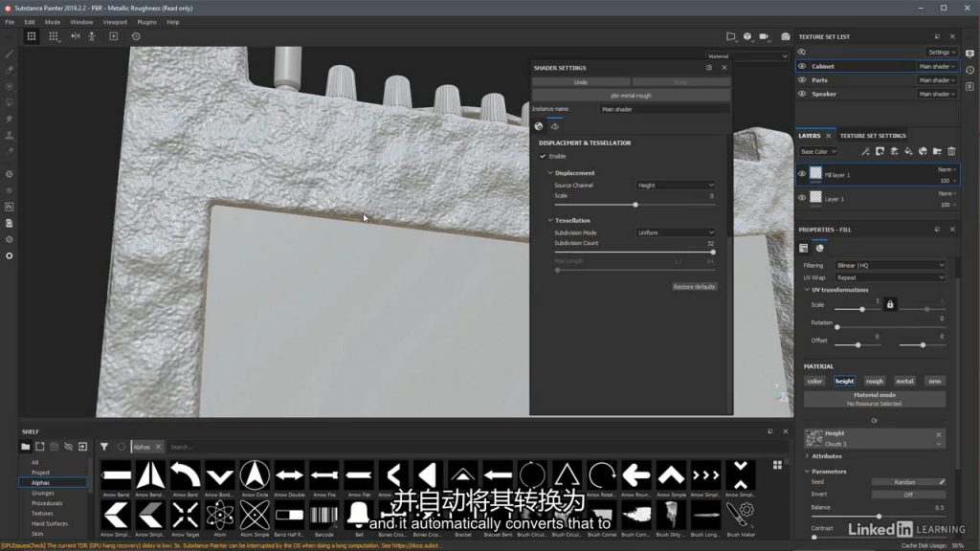The image size is (980, 551).
Task: Click the shelf filter funnel icon
Action: (104, 447)
